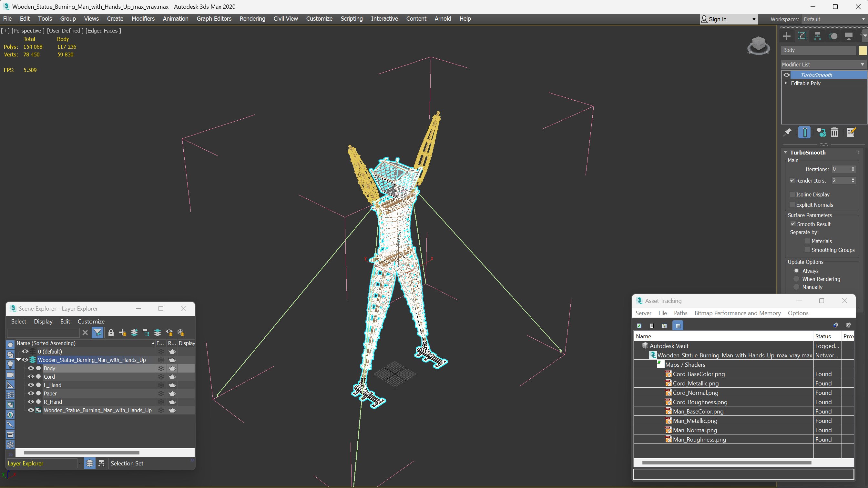868x488 pixels.
Task: Click the Display Lights sidebar icon
Action: coord(10,365)
